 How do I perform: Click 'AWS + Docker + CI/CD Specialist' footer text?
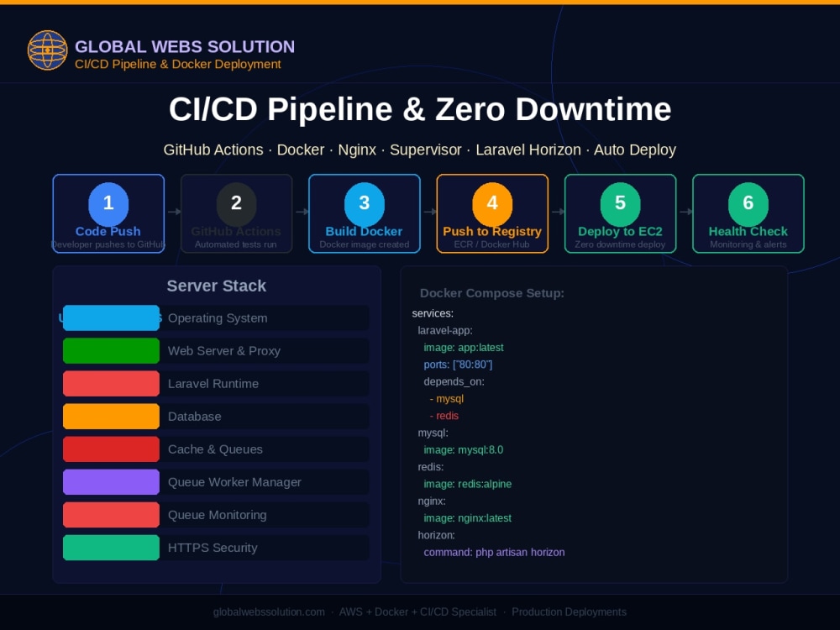pyautogui.click(x=417, y=612)
